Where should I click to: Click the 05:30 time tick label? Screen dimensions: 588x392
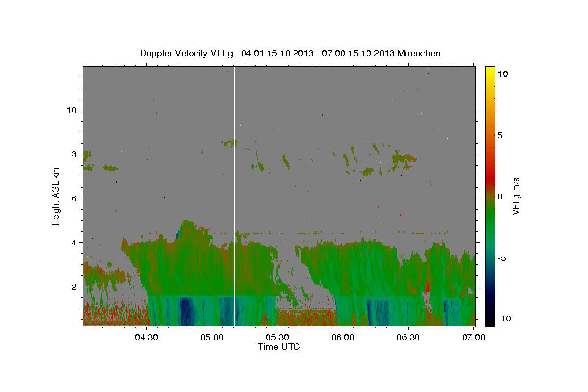[x=277, y=337]
